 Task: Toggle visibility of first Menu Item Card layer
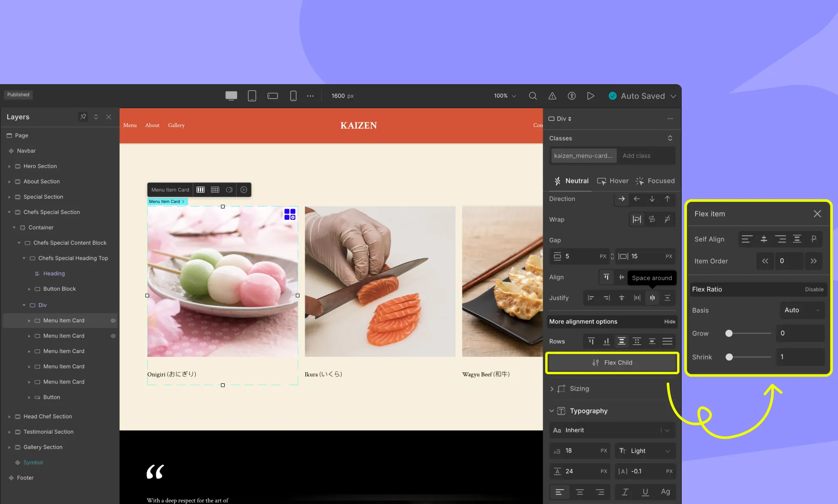coord(113,321)
